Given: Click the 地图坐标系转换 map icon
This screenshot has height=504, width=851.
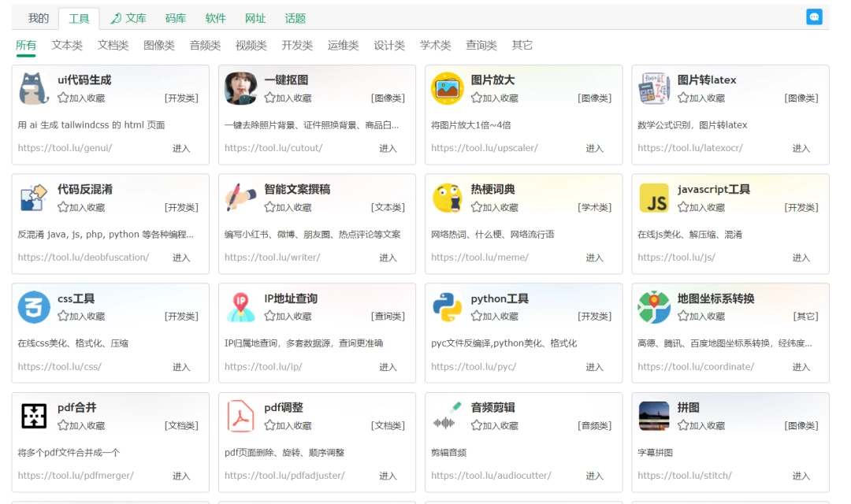Looking at the screenshot, I should click(x=654, y=307).
